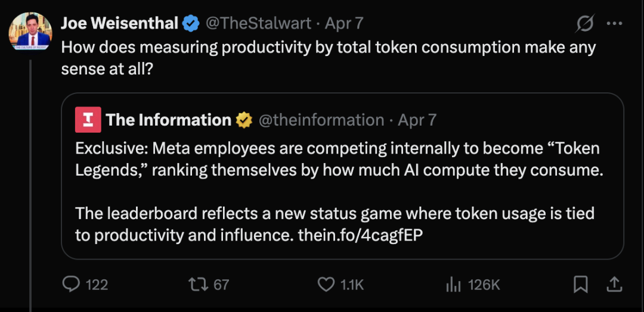Open the three-dot more options menu

(614, 24)
